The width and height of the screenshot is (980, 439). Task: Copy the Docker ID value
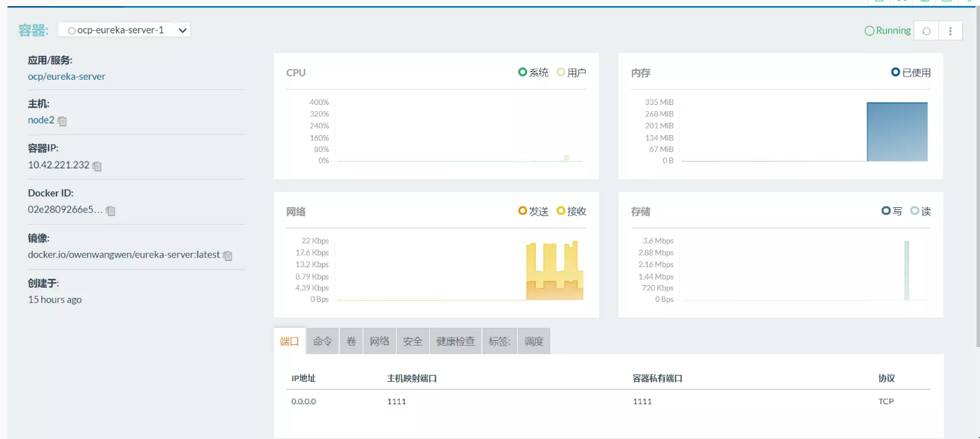click(x=110, y=211)
